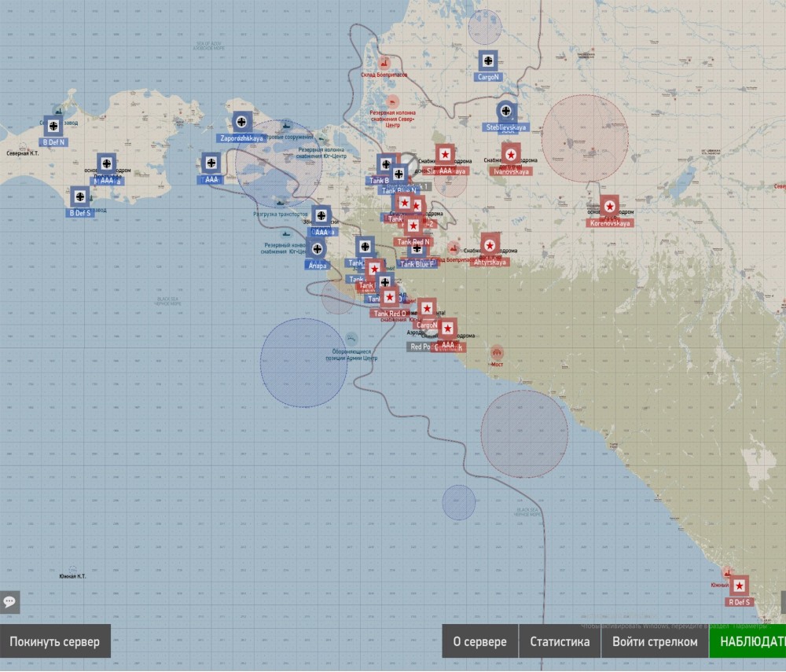
Task: Open the Статистика button
Action: [x=560, y=641]
